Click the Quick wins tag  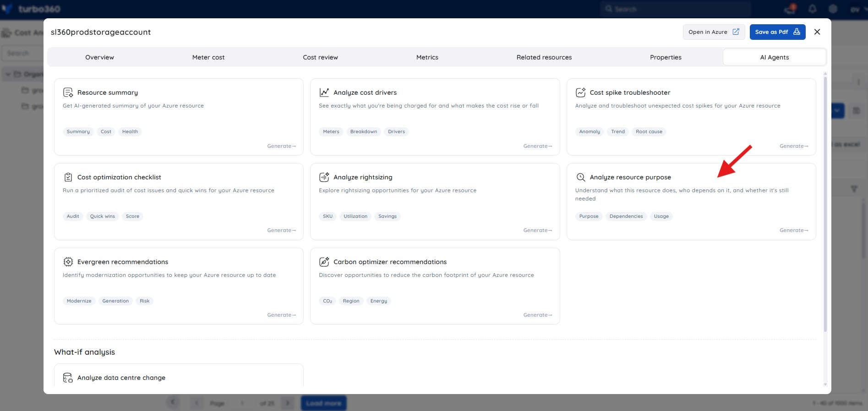pyautogui.click(x=103, y=216)
